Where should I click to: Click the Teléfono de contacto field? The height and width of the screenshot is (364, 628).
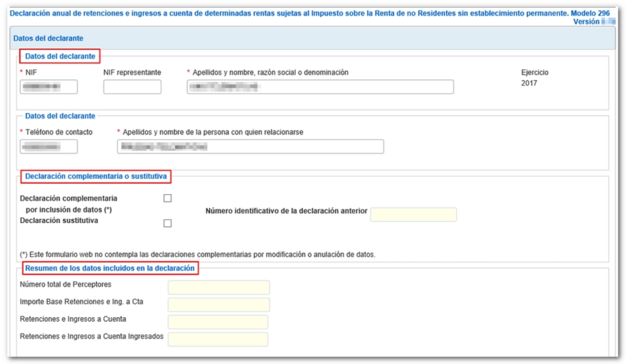pos(48,147)
